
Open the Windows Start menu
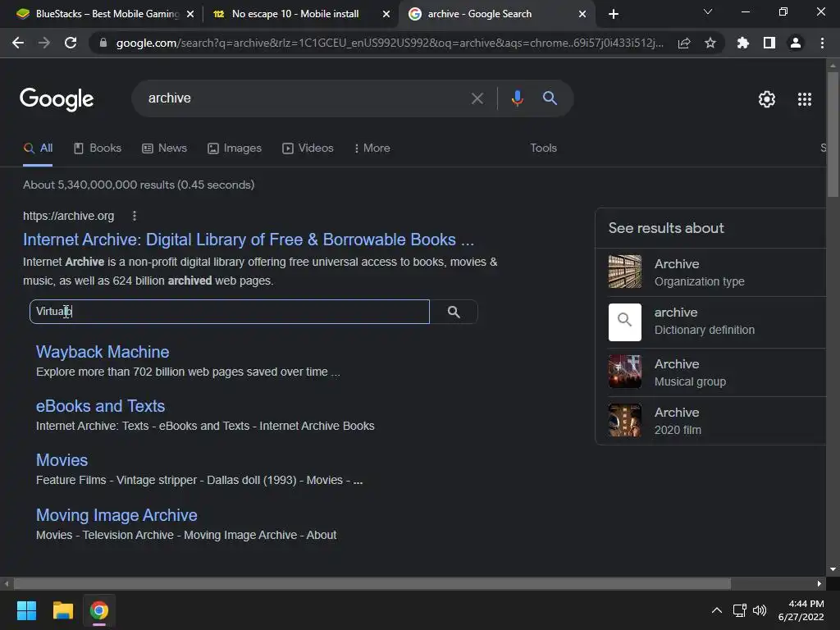[x=26, y=610]
